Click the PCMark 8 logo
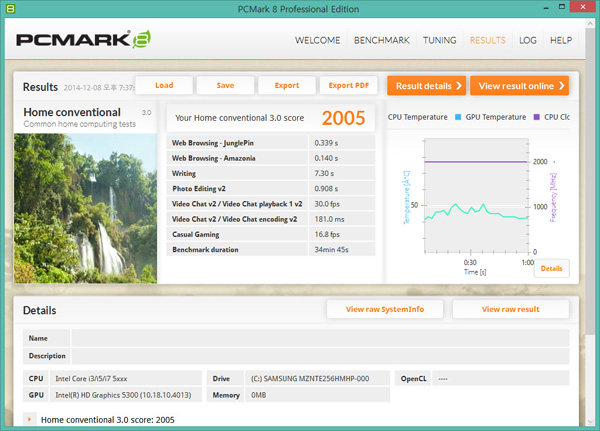The height and width of the screenshot is (431, 600). (x=83, y=42)
